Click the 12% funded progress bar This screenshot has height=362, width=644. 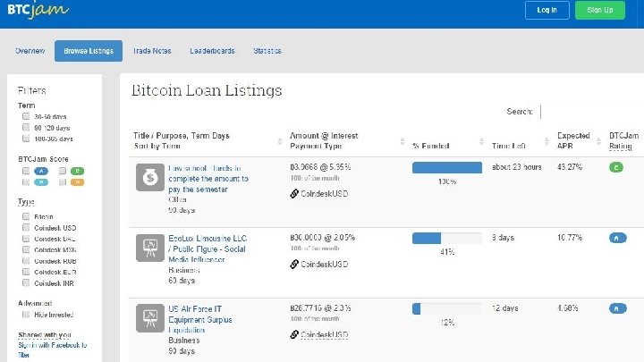click(x=447, y=308)
